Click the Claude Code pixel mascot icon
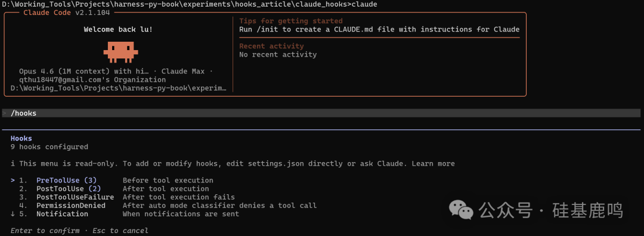The image size is (644, 236). pyautogui.click(x=120, y=52)
